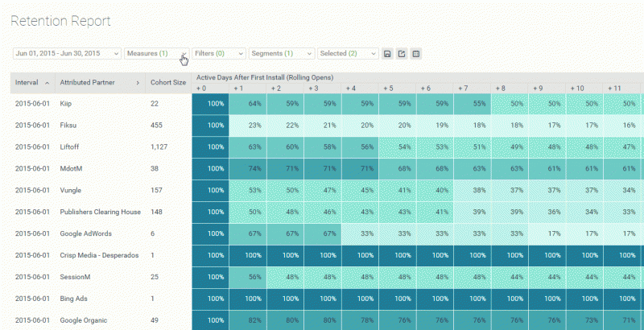Image resolution: width=644 pixels, height=330 pixels.
Task: Click the export report icon
Action: click(402, 54)
